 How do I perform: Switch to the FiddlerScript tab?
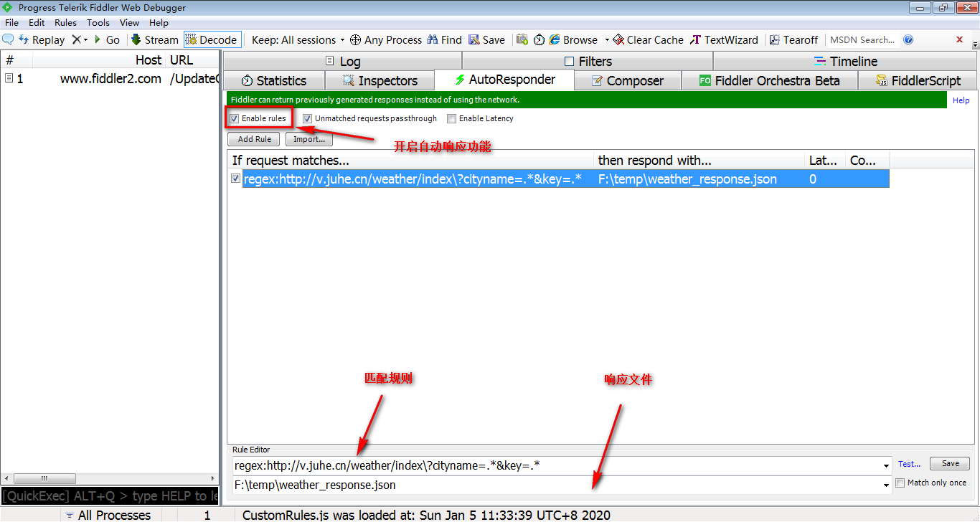point(918,80)
